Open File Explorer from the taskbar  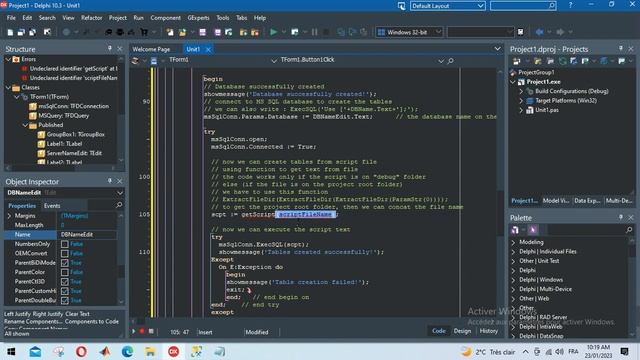[150, 351]
